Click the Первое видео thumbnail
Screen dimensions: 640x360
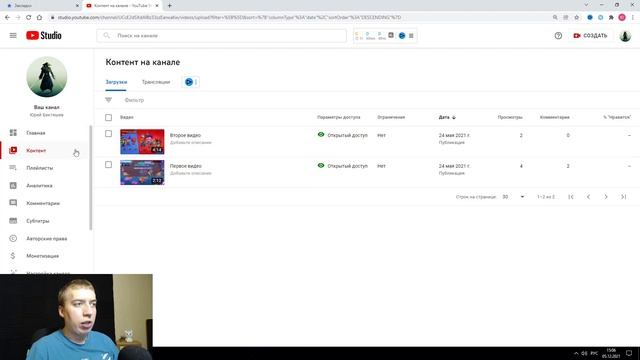coord(142,172)
